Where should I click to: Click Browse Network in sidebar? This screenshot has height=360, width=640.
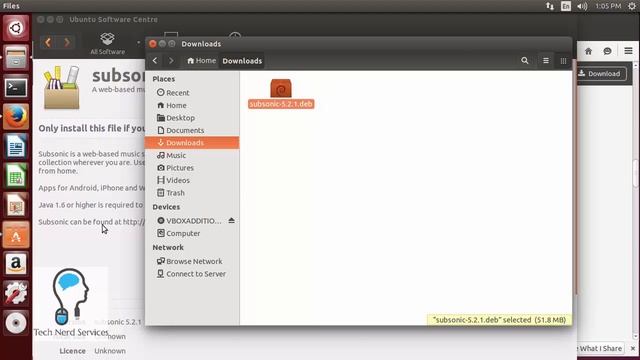coord(192,261)
